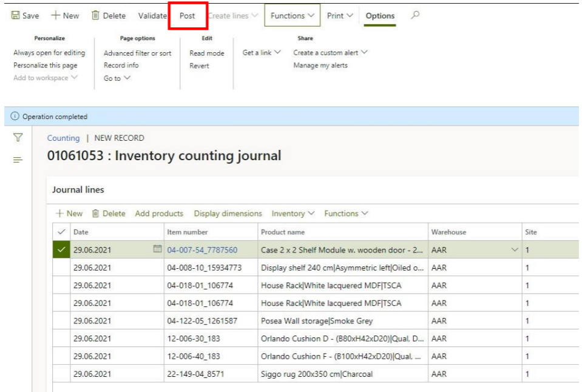Screen dimensions: 582x392
Task: Select row checkbox for item 04-008-10_15934773
Action: pyautogui.click(x=61, y=268)
